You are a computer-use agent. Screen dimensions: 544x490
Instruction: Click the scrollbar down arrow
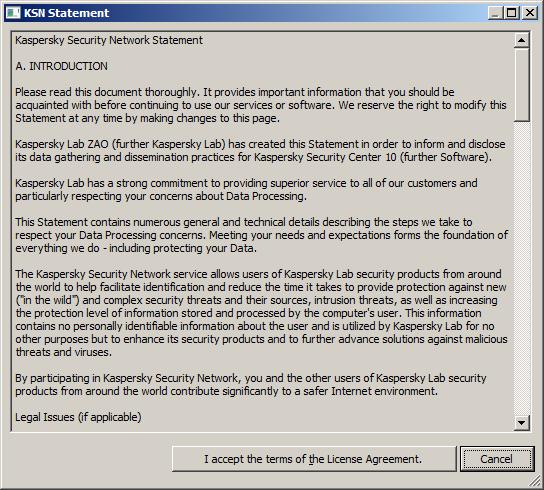[x=521, y=423]
